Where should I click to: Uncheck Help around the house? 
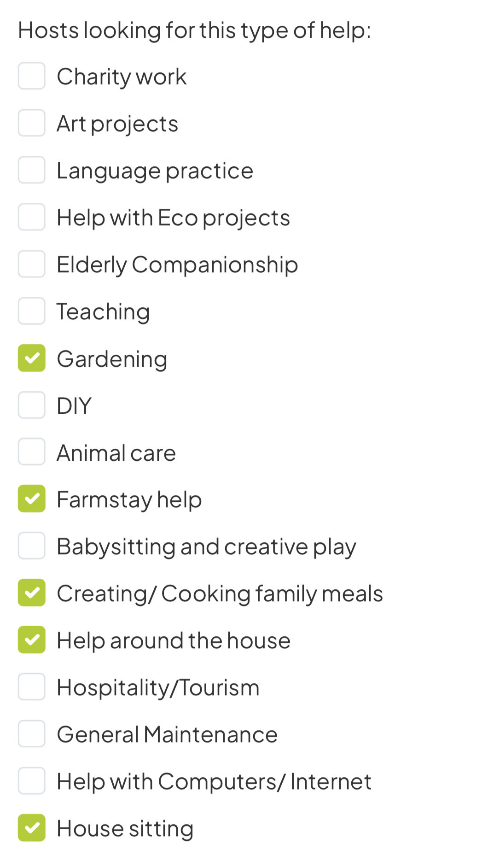31,640
